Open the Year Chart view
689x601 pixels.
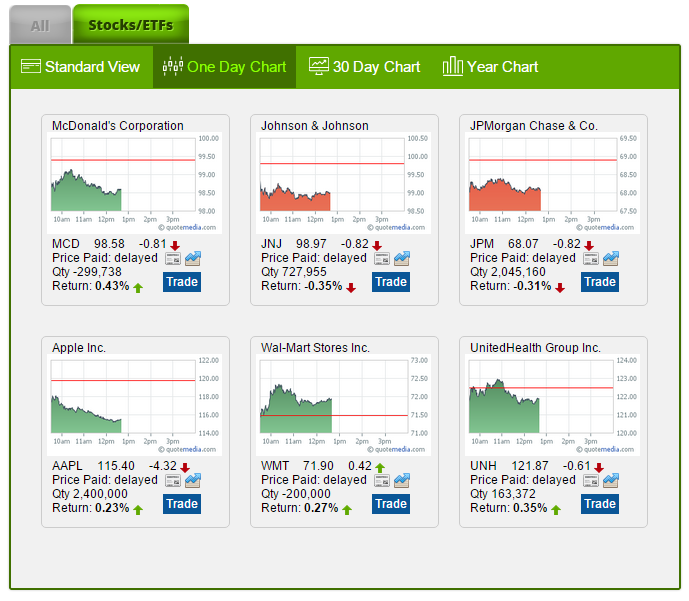[x=490, y=67]
